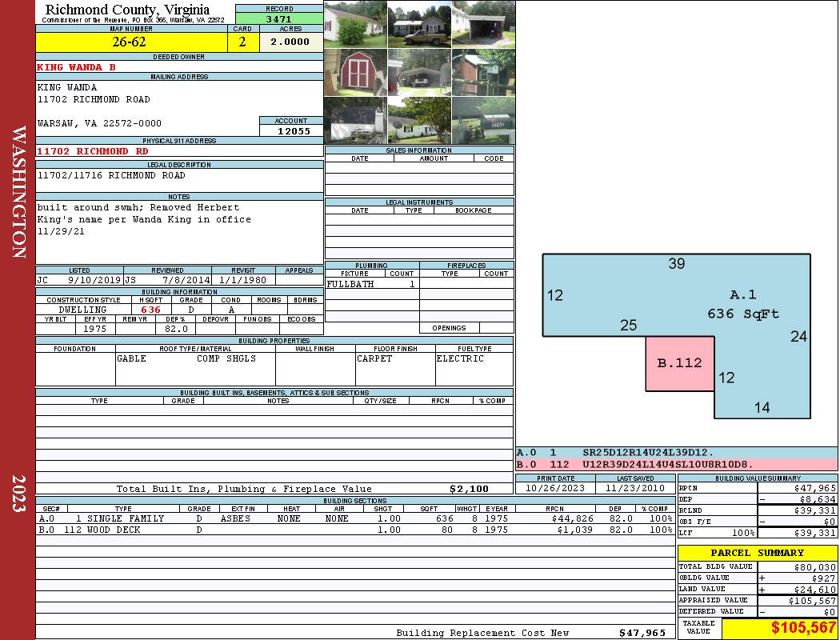
Task: Click the red H SQFT value 636
Action: point(150,310)
